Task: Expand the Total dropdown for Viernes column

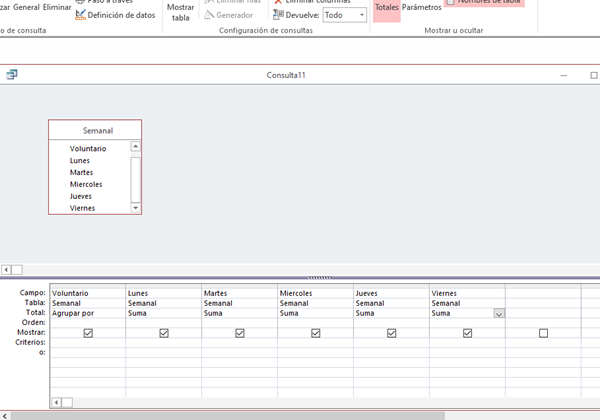Action: click(x=498, y=313)
